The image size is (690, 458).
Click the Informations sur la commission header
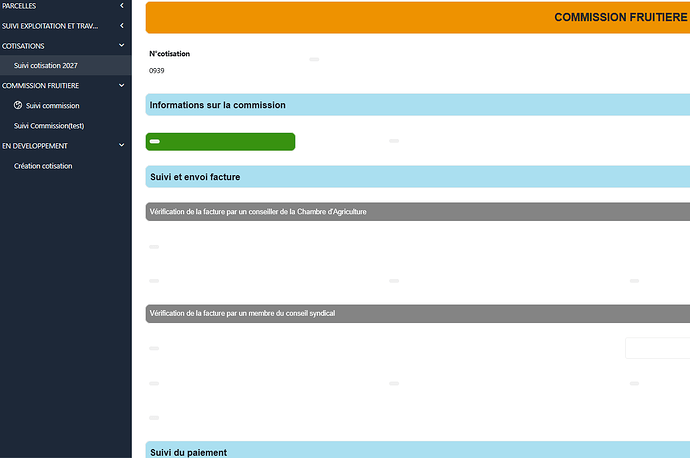(x=418, y=105)
